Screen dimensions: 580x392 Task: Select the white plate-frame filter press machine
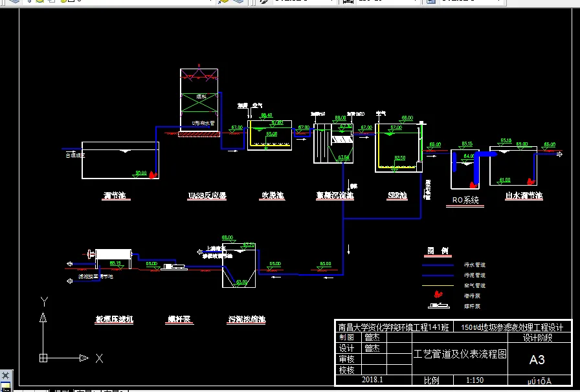point(113,255)
